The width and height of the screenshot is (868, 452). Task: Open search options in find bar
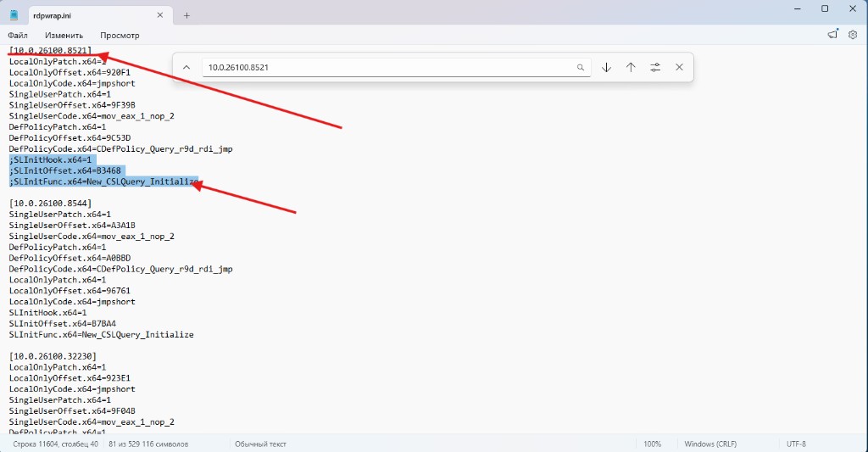(655, 68)
